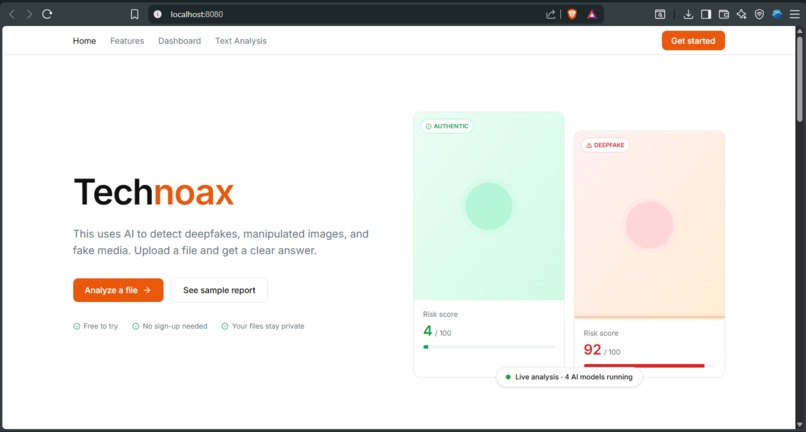Viewport: 806px width, 432px height.
Task: Click the page vertical scrollbar thumb
Action: point(800,78)
